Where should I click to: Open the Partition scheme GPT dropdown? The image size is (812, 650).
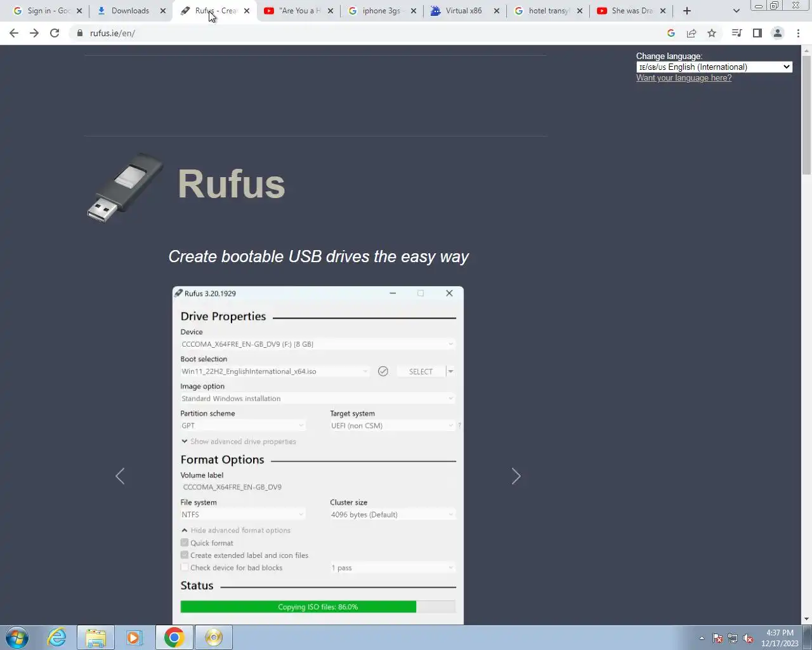click(x=243, y=426)
